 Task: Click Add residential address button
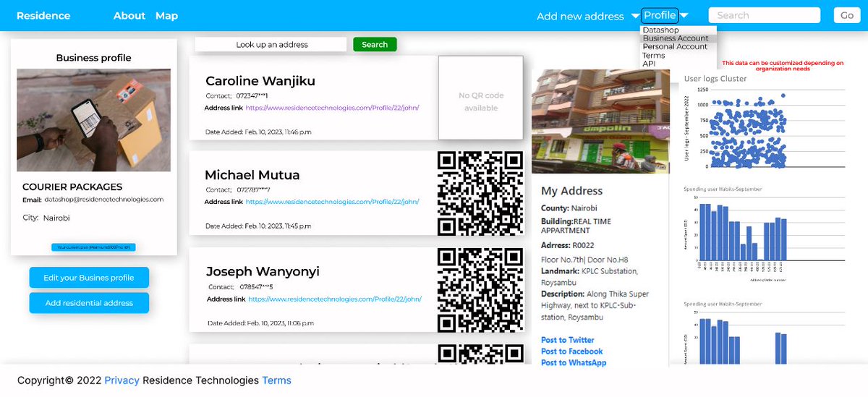click(89, 303)
